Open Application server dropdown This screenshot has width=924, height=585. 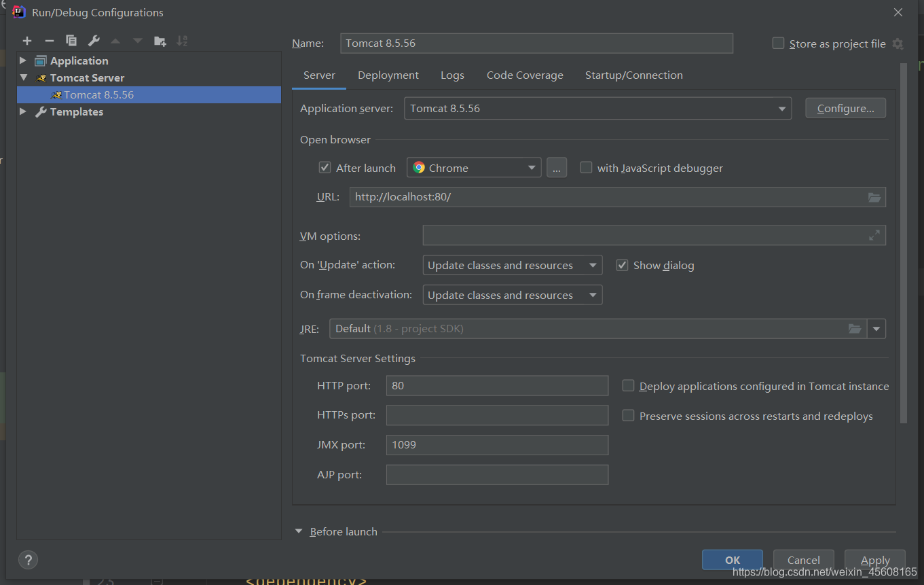tap(597, 109)
